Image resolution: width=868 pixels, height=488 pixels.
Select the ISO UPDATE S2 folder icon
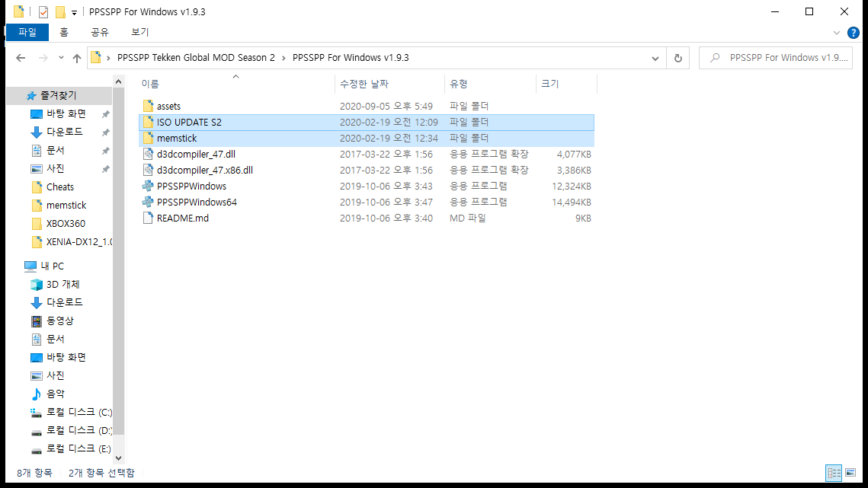pyautogui.click(x=148, y=122)
